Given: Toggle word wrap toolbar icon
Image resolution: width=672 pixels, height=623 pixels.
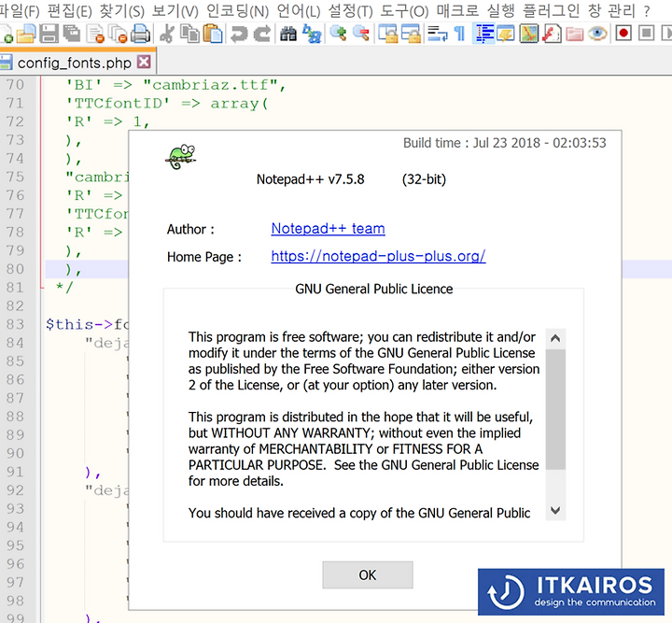Looking at the screenshot, I should pos(438,34).
